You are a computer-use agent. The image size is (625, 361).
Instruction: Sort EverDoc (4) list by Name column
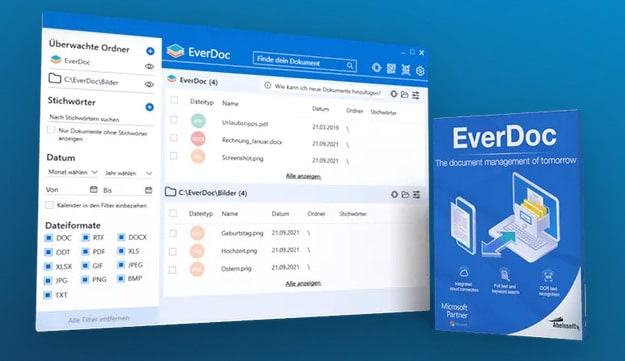(230, 103)
